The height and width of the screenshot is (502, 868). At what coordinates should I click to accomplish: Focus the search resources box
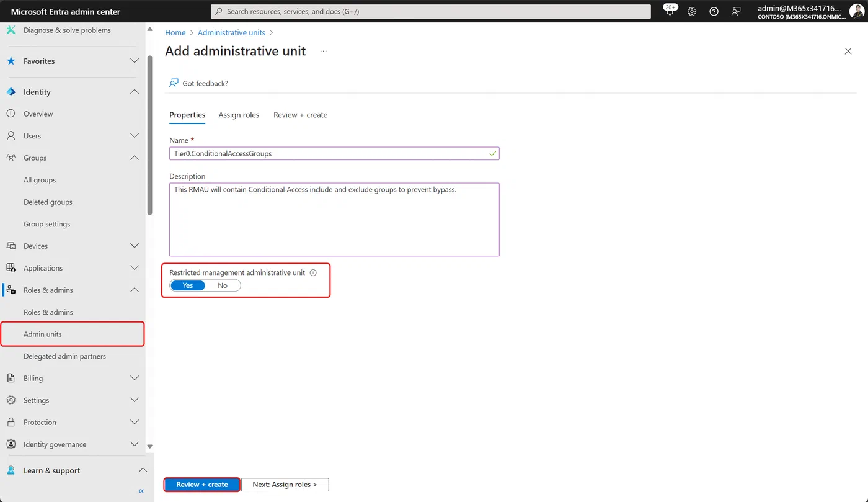431,11
